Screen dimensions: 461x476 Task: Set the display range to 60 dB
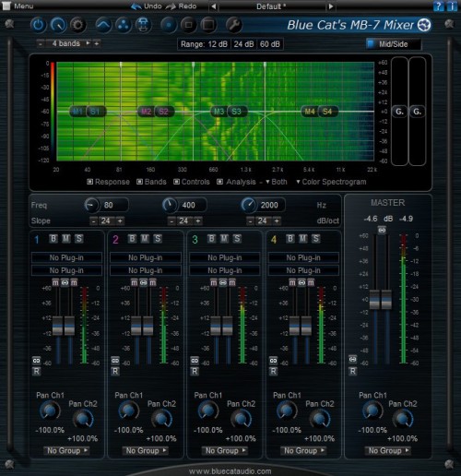click(270, 44)
